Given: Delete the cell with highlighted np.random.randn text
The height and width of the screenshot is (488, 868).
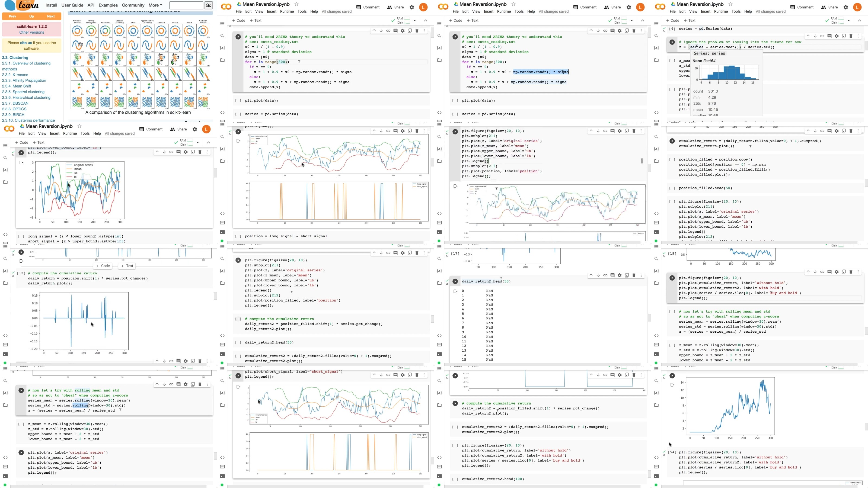Looking at the screenshot, I should click(x=634, y=31).
